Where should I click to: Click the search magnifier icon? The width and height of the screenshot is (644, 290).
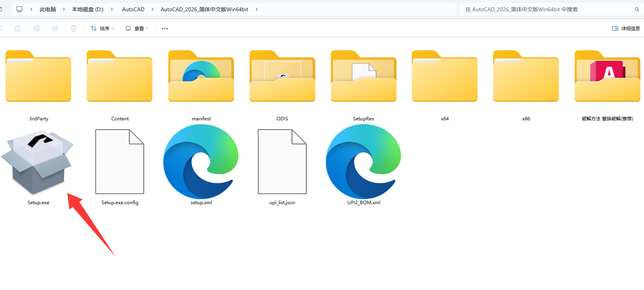[637, 9]
